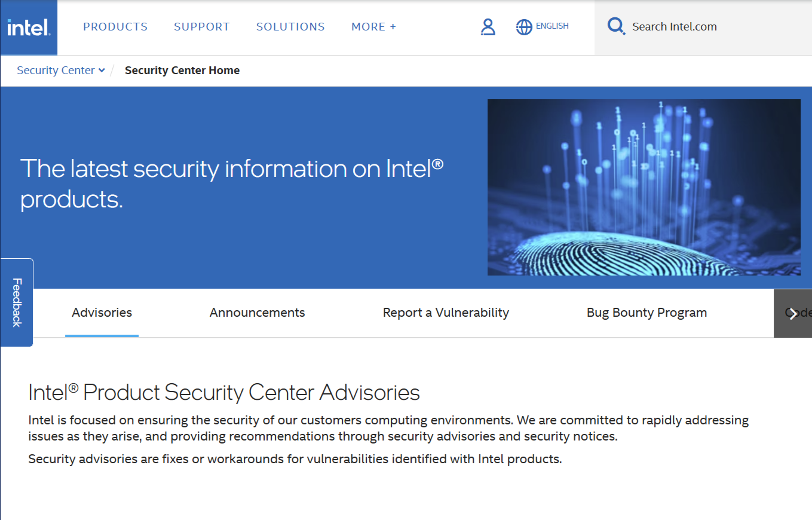Open the SOLUTIONS menu
Image resolution: width=812 pixels, height=520 pixels.
[x=290, y=26]
